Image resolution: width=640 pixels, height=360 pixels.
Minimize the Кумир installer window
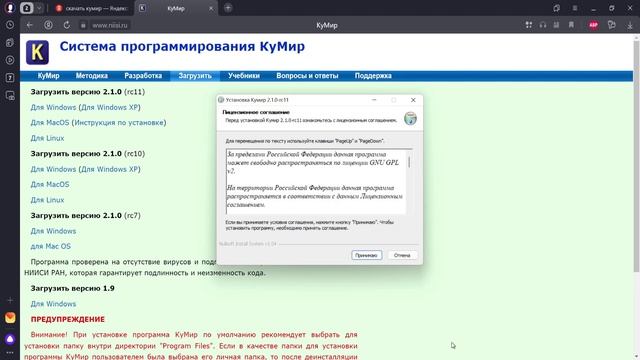point(374,100)
